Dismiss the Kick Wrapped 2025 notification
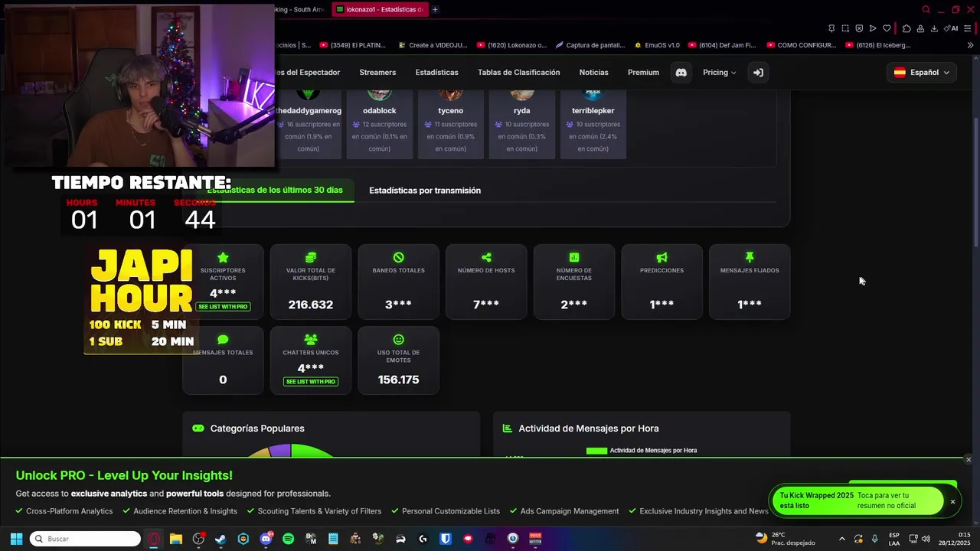 952,502
